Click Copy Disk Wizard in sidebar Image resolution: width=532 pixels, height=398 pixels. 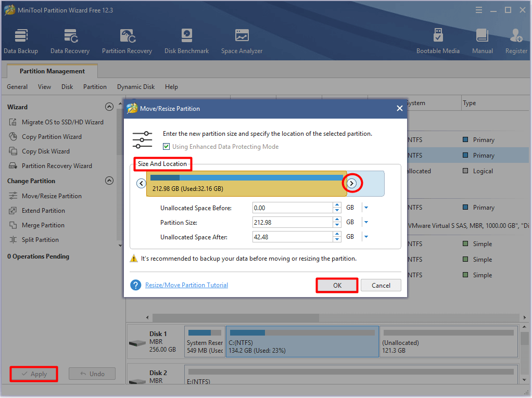(x=46, y=151)
